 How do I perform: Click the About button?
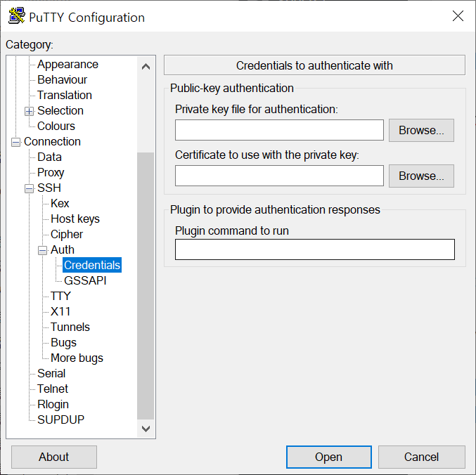click(54, 457)
